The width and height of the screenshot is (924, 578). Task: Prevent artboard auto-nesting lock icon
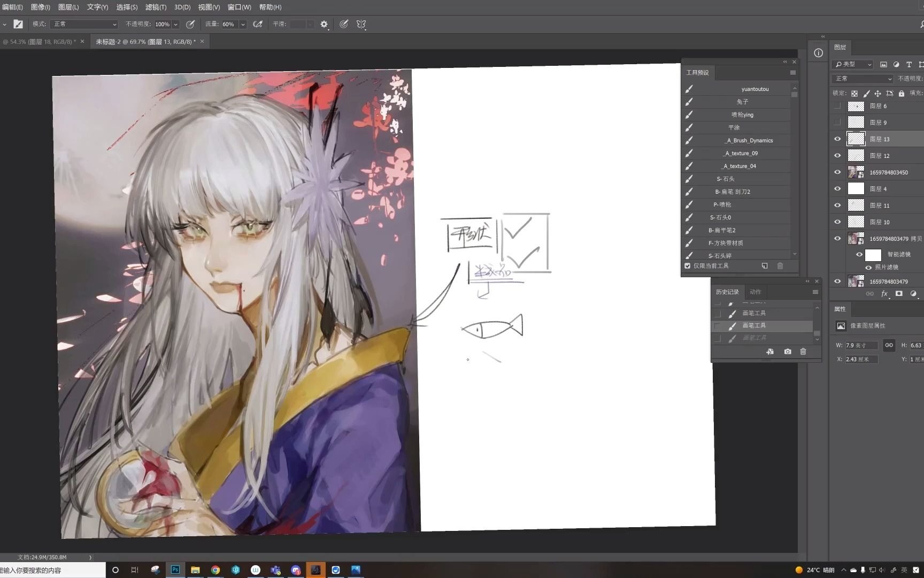[889, 93]
